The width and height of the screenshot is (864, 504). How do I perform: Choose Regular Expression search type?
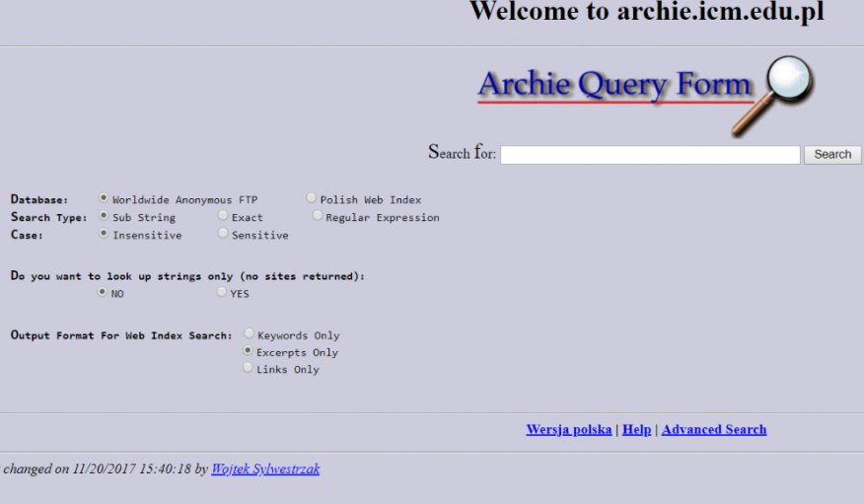pos(318,216)
